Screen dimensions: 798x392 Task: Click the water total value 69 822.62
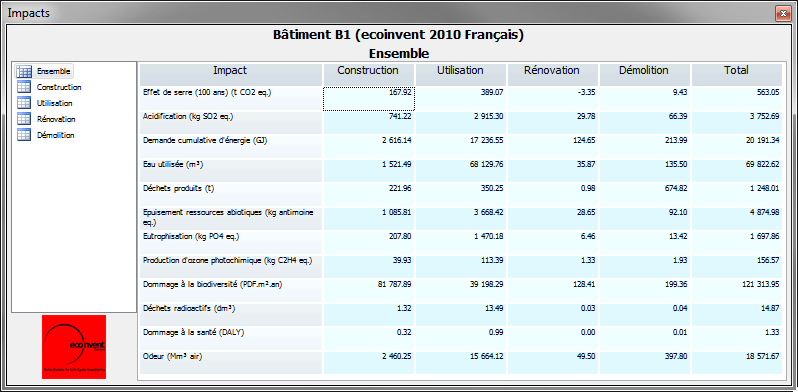tap(762, 164)
